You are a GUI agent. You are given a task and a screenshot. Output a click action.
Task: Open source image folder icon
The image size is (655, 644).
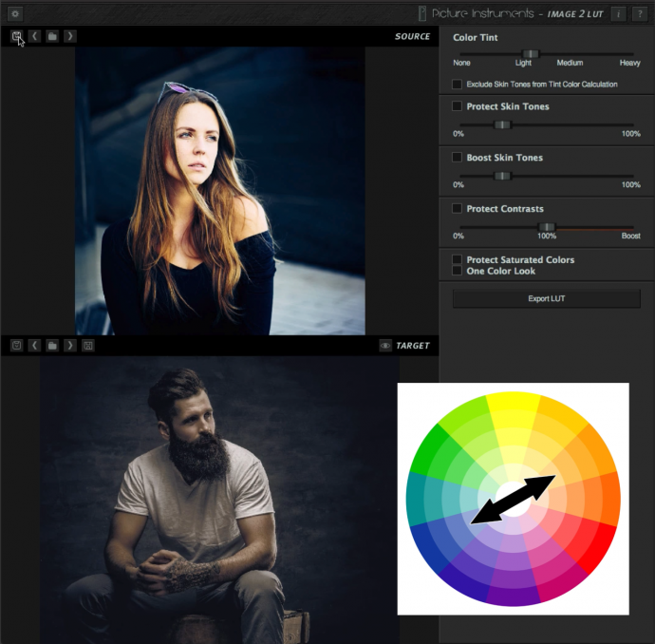click(x=52, y=36)
